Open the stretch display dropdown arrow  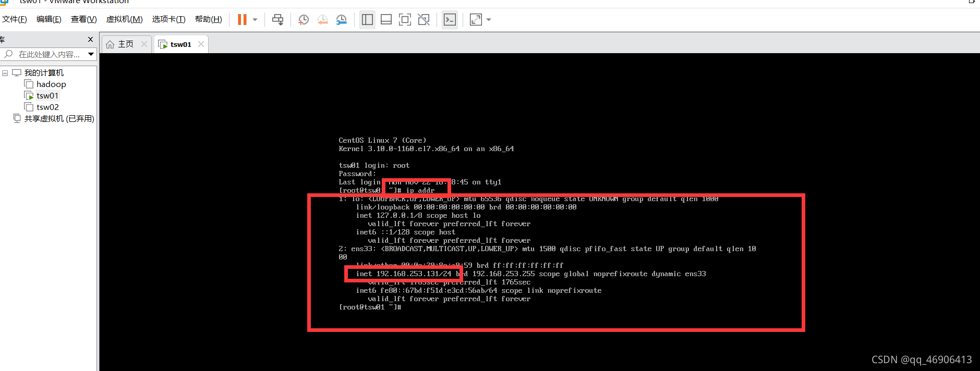click(x=489, y=20)
